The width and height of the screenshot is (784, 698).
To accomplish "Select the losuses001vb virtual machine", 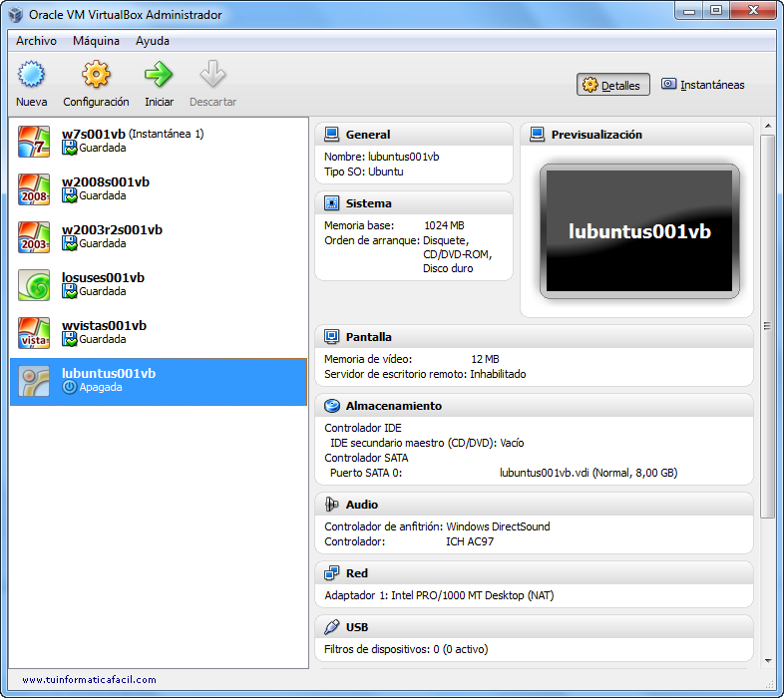I will point(159,285).
